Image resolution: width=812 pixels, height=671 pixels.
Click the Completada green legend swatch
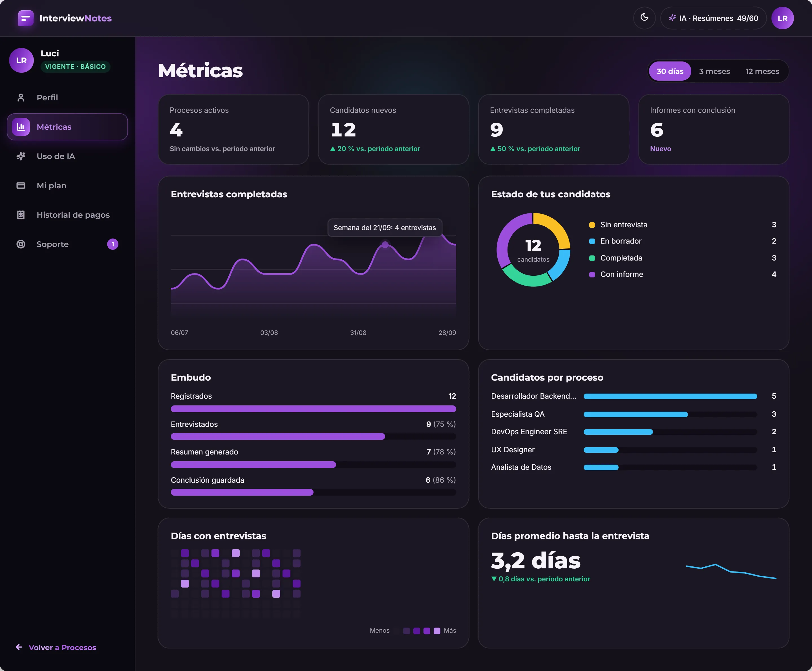click(x=592, y=258)
